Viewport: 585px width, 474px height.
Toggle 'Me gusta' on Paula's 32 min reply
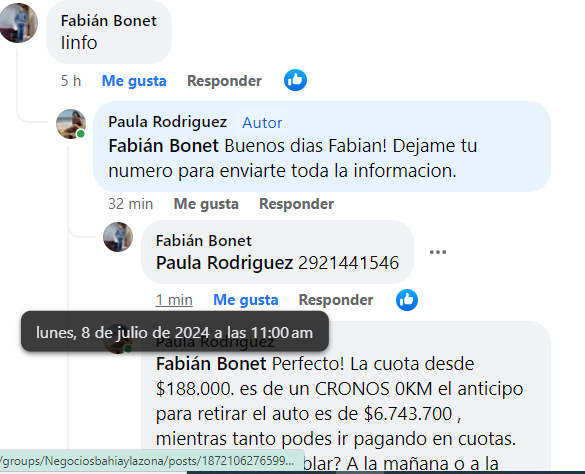pos(206,204)
